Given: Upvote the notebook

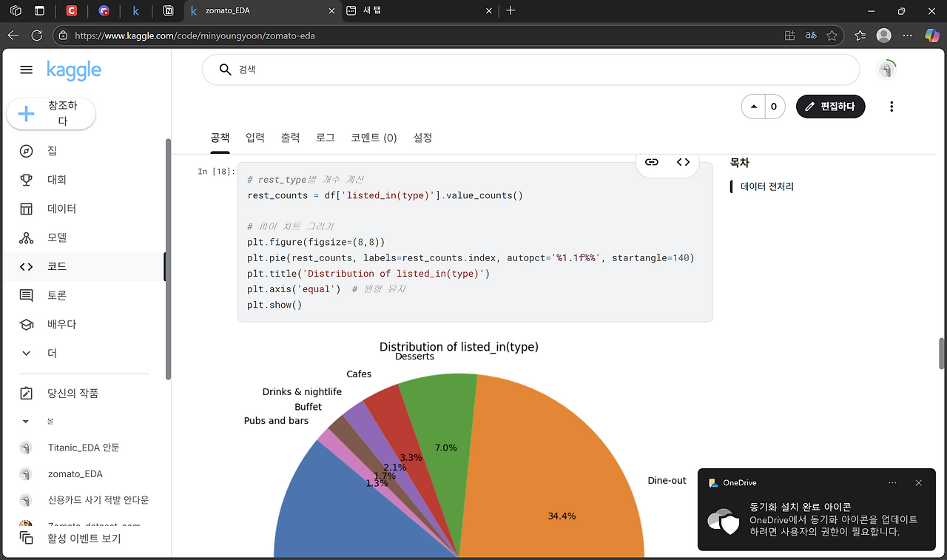Looking at the screenshot, I should click(753, 107).
